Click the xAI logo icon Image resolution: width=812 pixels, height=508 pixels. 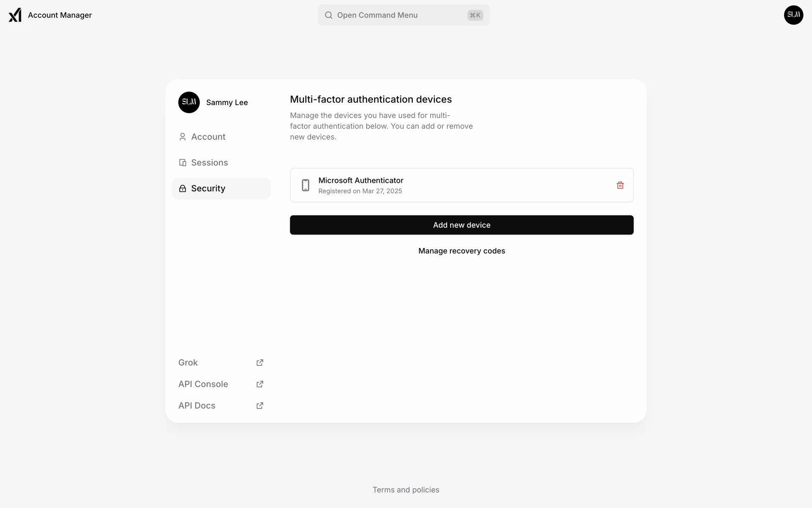tap(15, 15)
